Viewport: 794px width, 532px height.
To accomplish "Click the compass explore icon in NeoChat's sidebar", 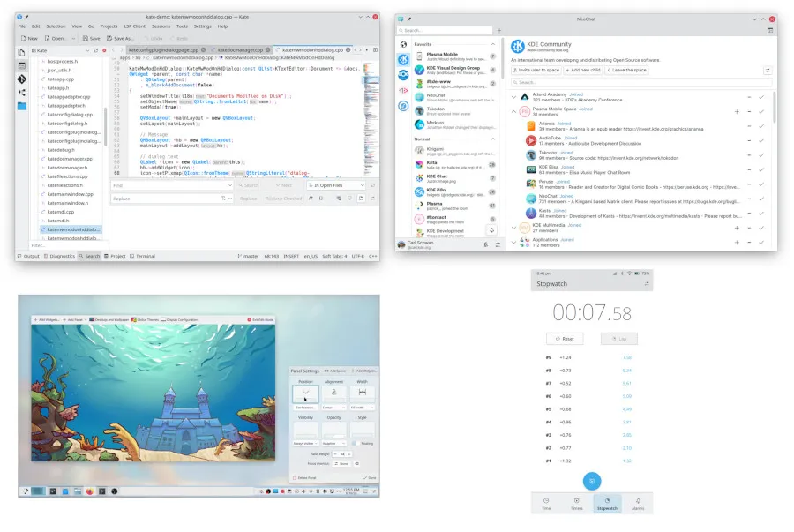I will 403,106.
